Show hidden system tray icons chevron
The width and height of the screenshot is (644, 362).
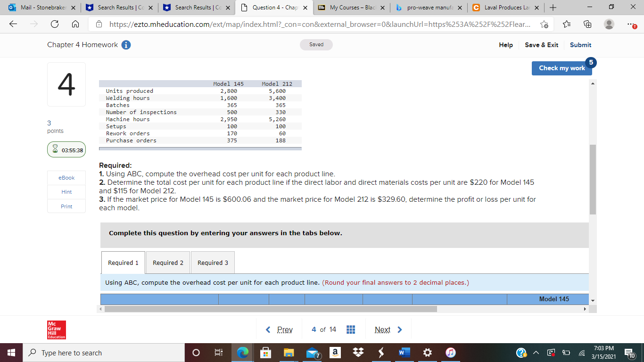[537, 353]
